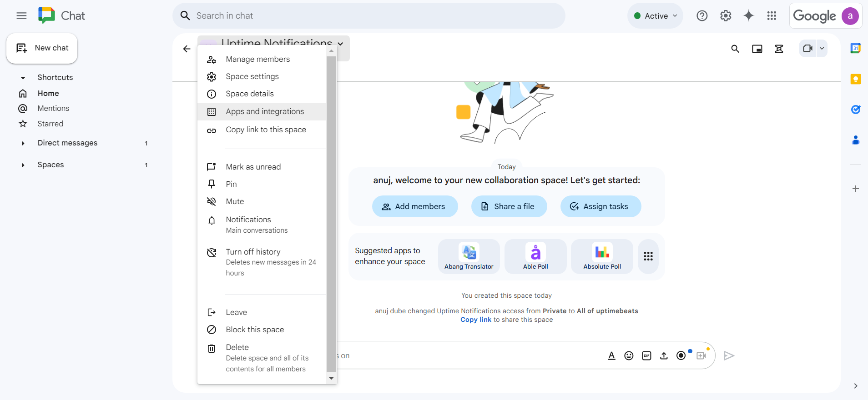The width and height of the screenshot is (868, 400).
Task: Click the Search in chat field
Action: [368, 16]
